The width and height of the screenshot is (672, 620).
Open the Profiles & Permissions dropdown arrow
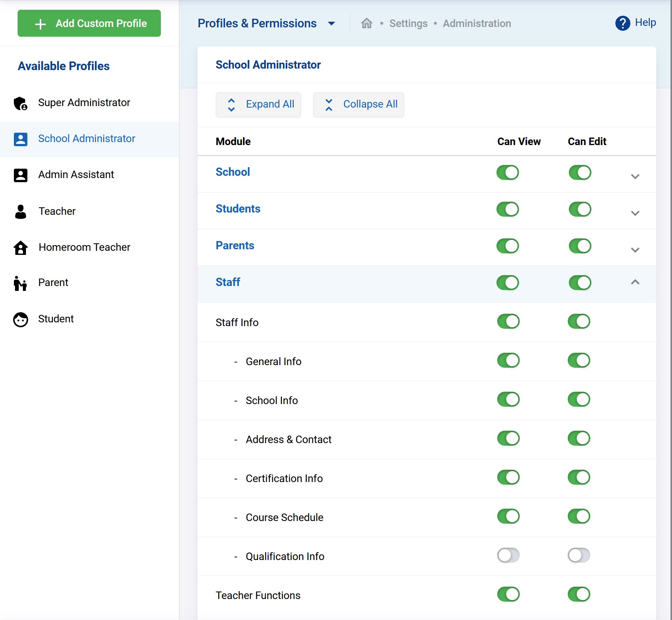(x=331, y=24)
